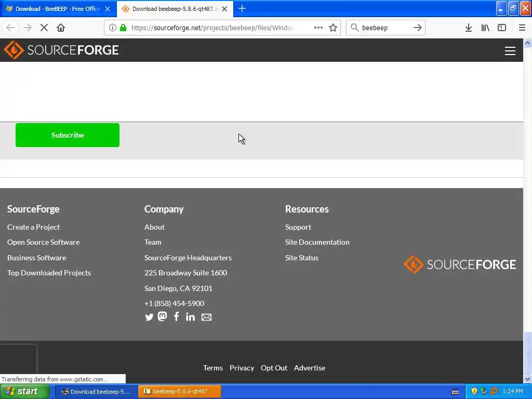Open Top Downloaded Projects link
The height and width of the screenshot is (399, 532).
[x=49, y=273]
